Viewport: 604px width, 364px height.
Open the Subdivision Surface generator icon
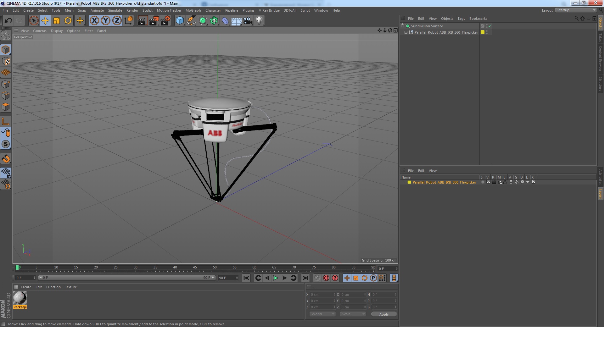[203, 21]
